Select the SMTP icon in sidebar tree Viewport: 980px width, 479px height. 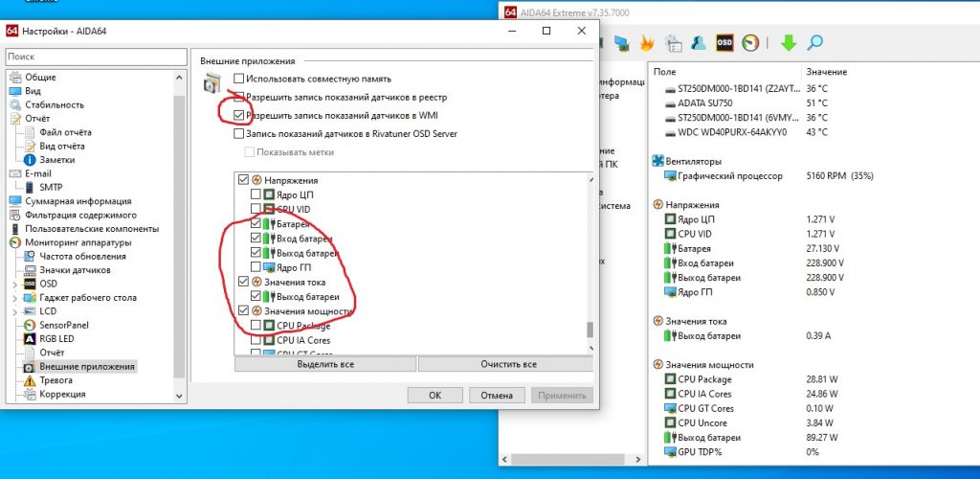click(x=30, y=188)
